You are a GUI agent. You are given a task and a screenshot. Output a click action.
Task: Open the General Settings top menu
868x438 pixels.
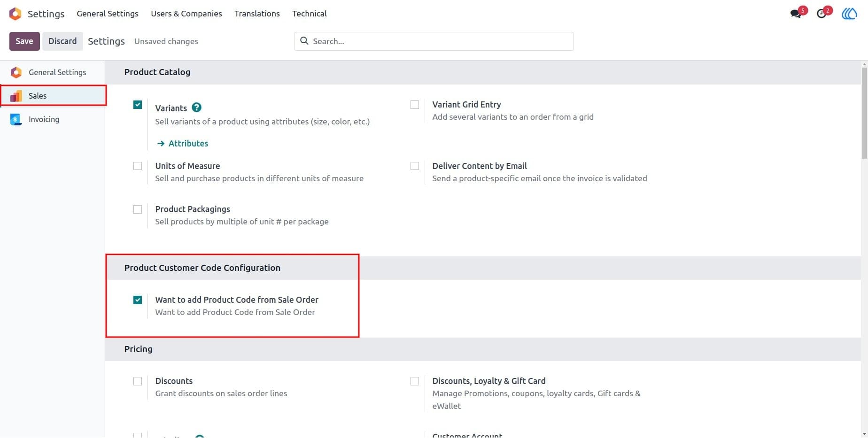click(x=108, y=14)
